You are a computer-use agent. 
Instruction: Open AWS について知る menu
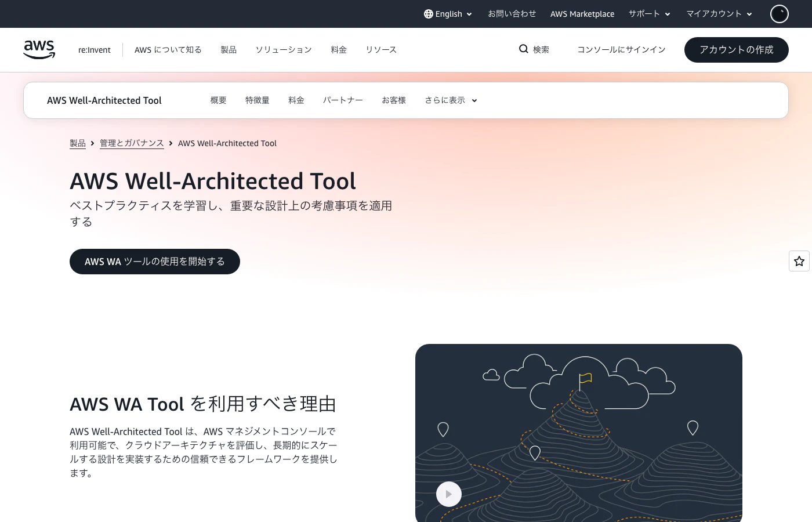click(x=168, y=50)
